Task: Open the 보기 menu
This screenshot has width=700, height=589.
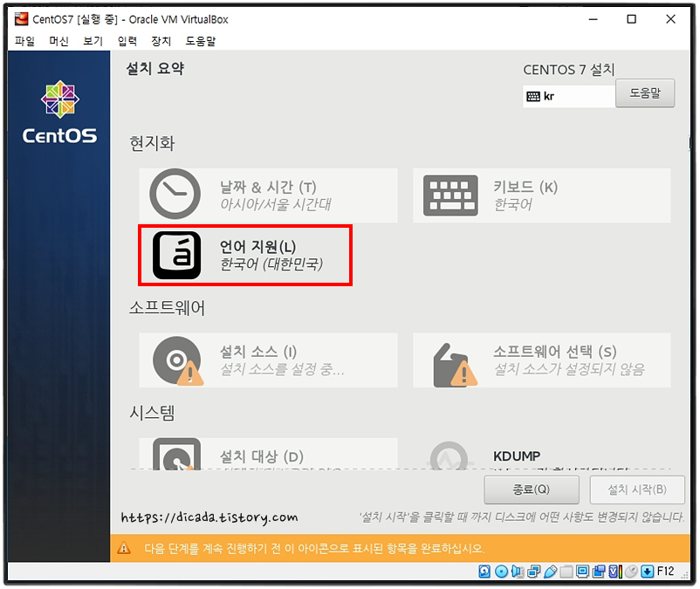Action: pyautogui.click(x=93, y=41)
